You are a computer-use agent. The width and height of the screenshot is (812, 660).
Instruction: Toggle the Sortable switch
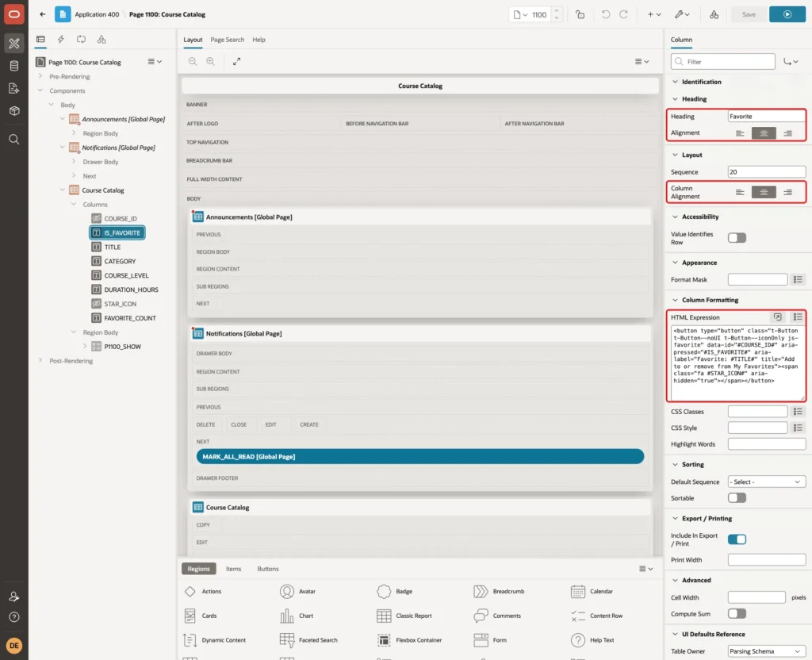tap(737, 498)
